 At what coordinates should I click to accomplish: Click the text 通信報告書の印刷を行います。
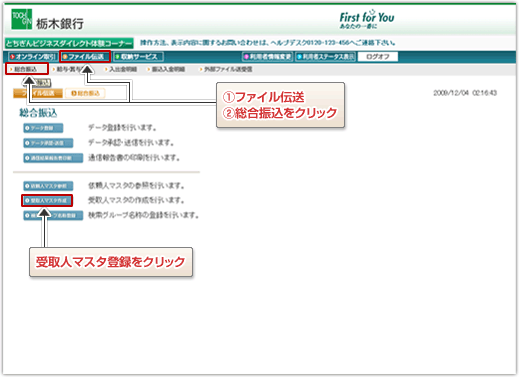134,158
